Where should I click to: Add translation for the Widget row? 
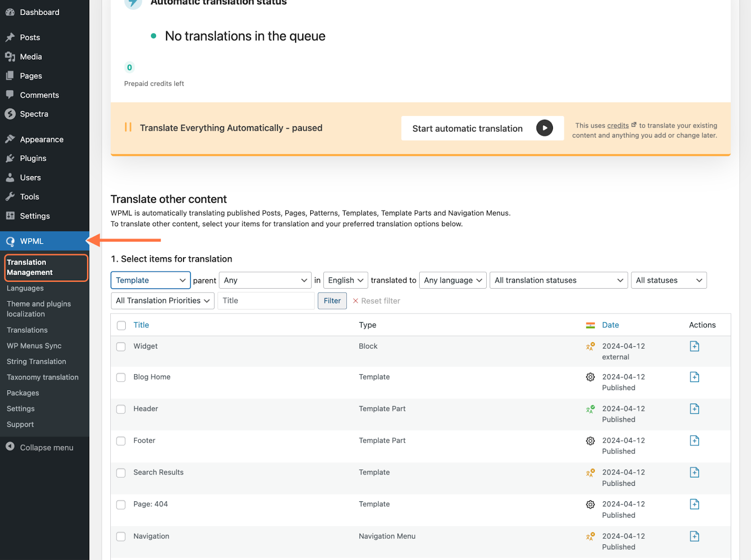[x=694, y=346]
